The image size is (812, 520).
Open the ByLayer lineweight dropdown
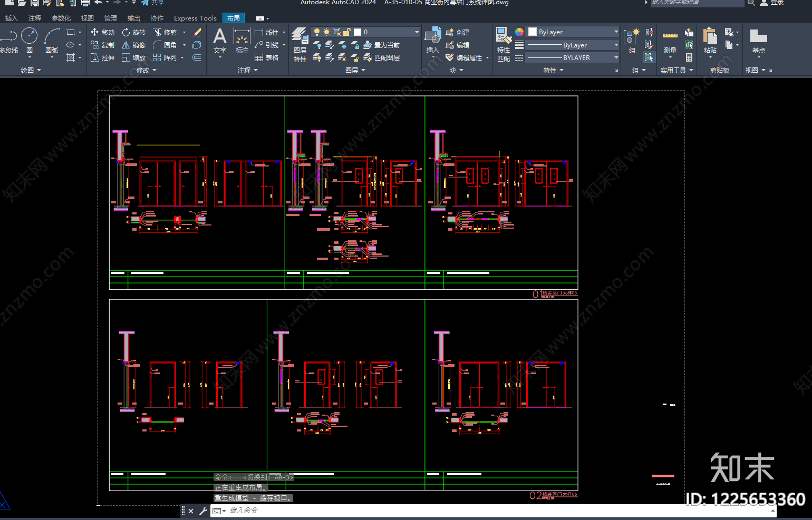click(x=573, y=45)
